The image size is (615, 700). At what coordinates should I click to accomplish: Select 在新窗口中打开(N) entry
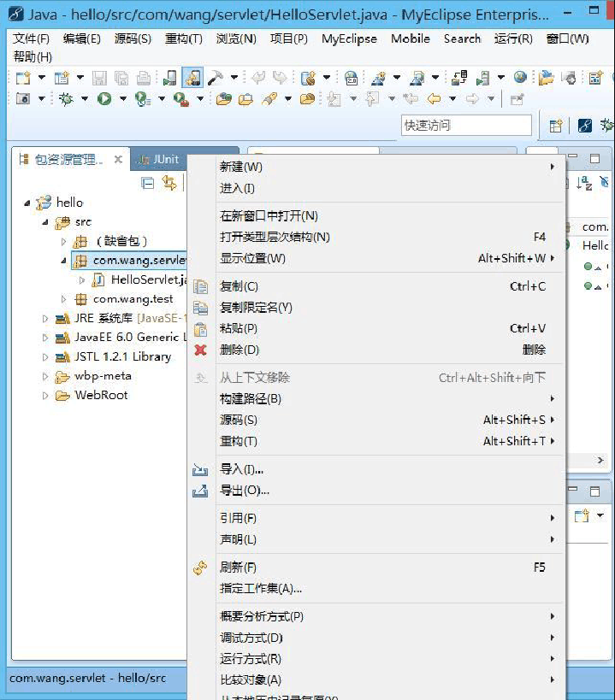pyautogui.click(x=376, y=216)
